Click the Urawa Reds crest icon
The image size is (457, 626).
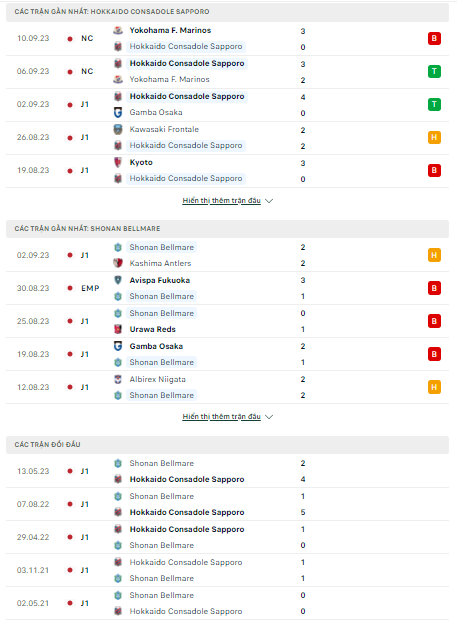tap(118, 329)
